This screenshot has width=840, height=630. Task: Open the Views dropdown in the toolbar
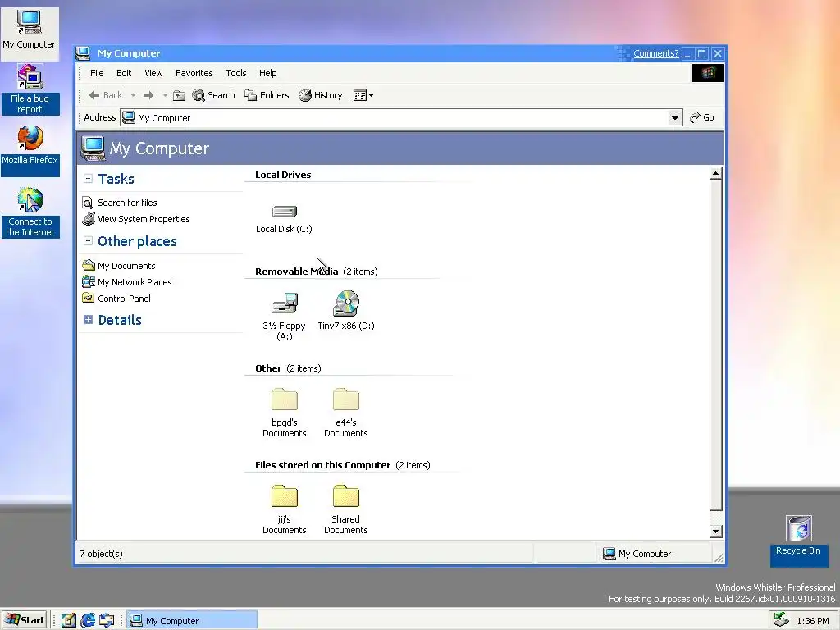[363, 95]
